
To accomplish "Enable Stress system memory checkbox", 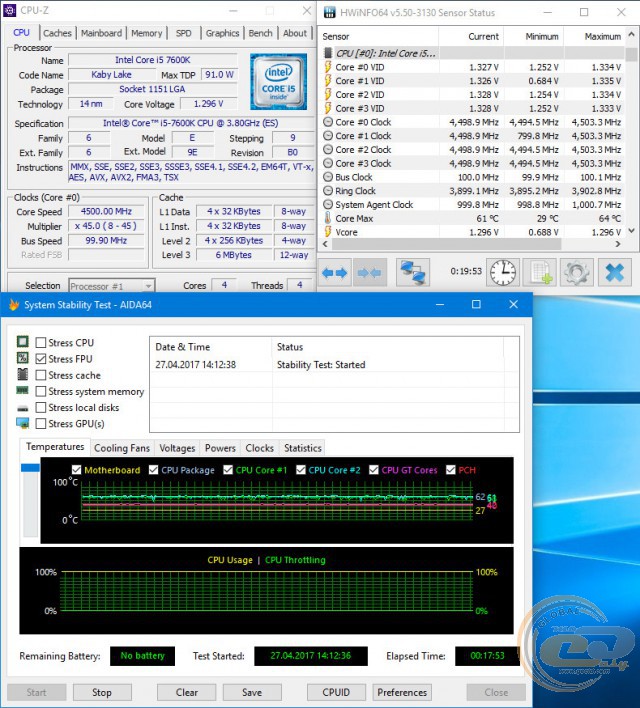I will (x=41, y=391).
